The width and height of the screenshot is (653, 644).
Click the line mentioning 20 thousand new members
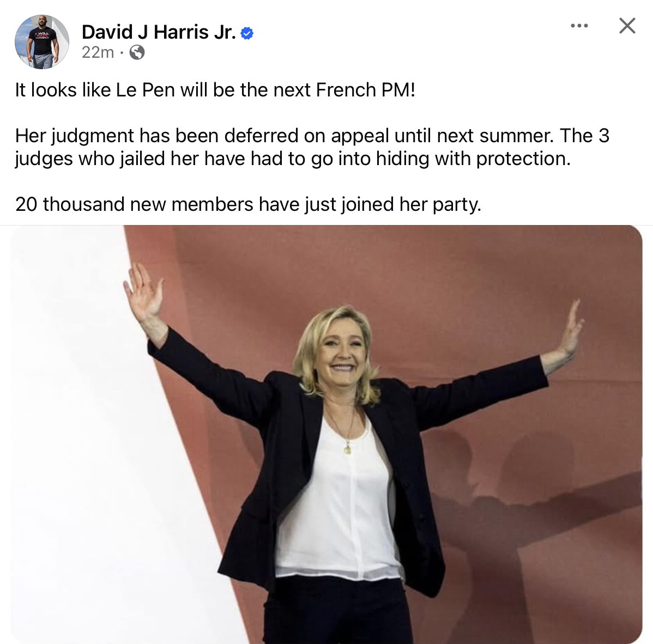(248, 204)
